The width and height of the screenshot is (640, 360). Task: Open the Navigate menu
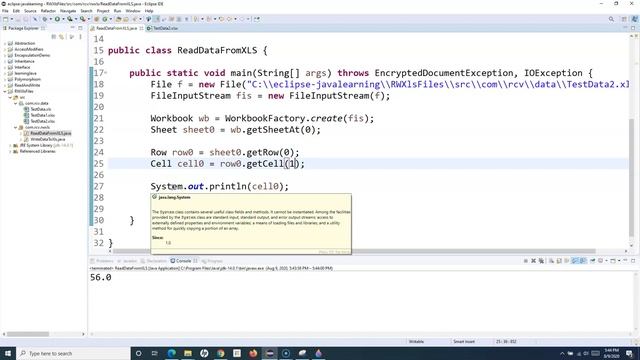[x=68, y=11]
